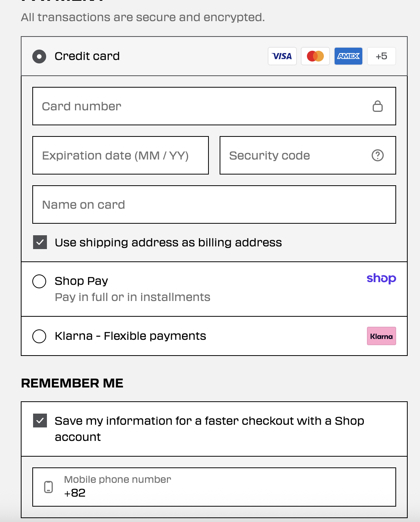Viewport: 420px width, 522px height.
Task: Open the security code help question icon
Action: pos(378,155)
